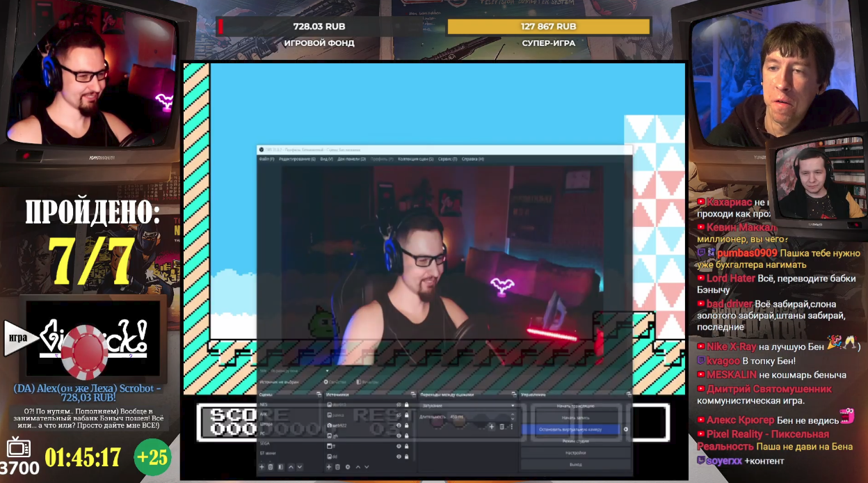Open virtual camera settings gear icon
The width and height of the screenshot is (868, 483).
click(x=626, y=429)
